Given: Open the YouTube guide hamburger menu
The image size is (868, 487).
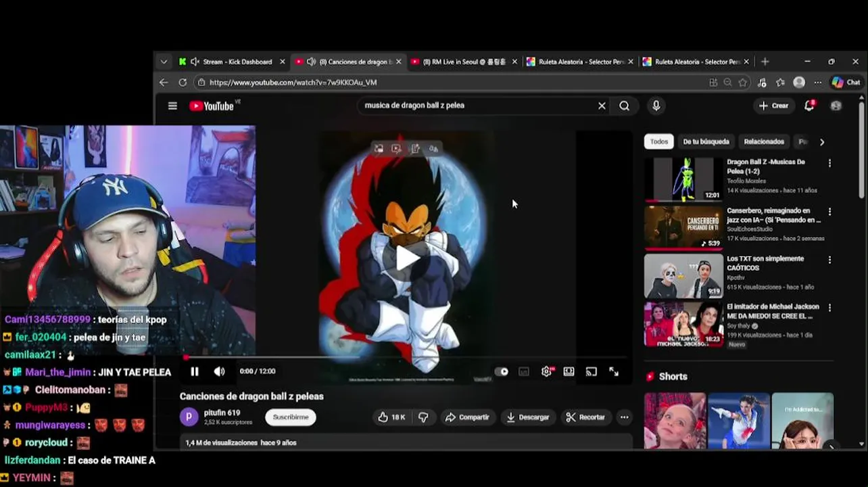Looking at the screenshot, I should click(172, 106).
